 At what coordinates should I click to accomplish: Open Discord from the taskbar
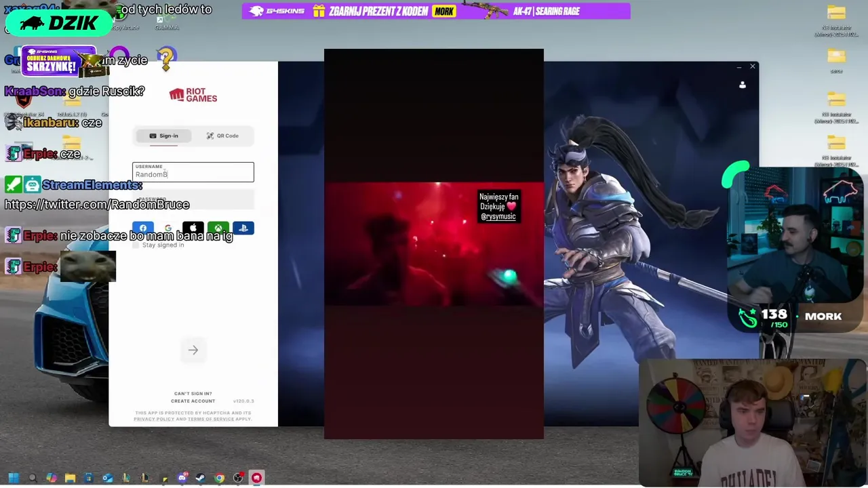182,478
